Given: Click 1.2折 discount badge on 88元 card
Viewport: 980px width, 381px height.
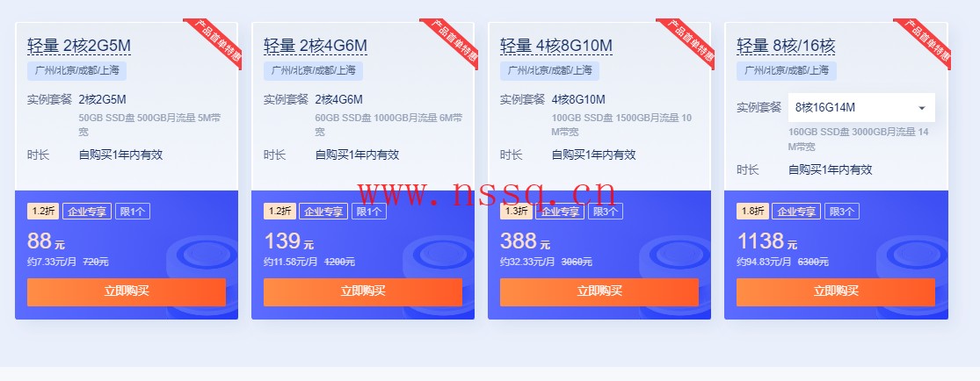Looking at the screenshot, I should [43, 211].
